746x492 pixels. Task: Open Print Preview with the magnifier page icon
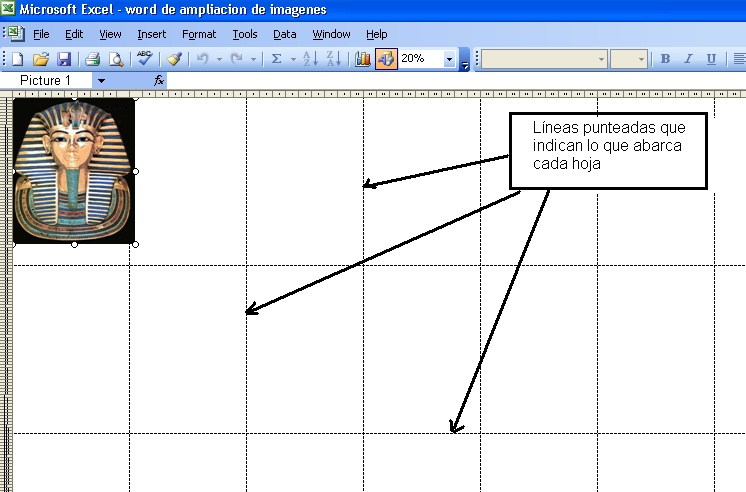pos(116,59)
